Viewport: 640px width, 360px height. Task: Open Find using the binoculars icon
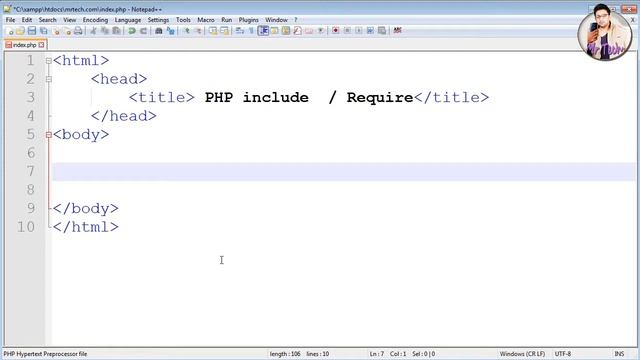point(159,31)
